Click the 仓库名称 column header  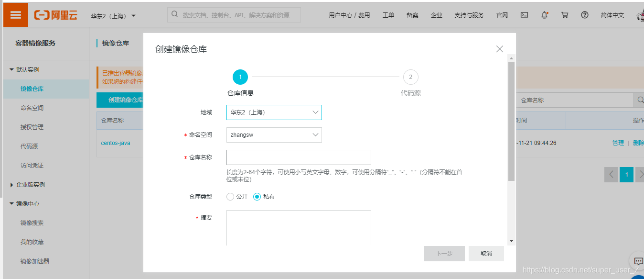(112, 121)
